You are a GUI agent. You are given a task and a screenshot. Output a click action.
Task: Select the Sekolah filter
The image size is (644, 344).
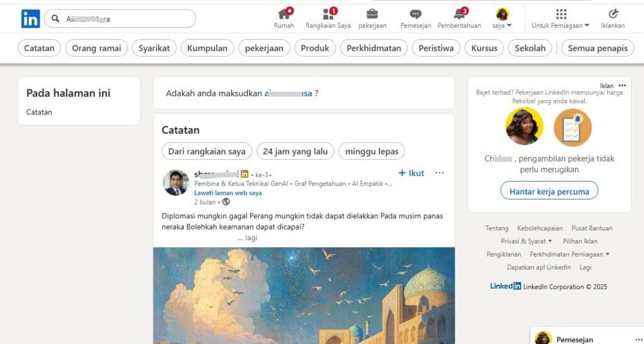tap(530, 48)
